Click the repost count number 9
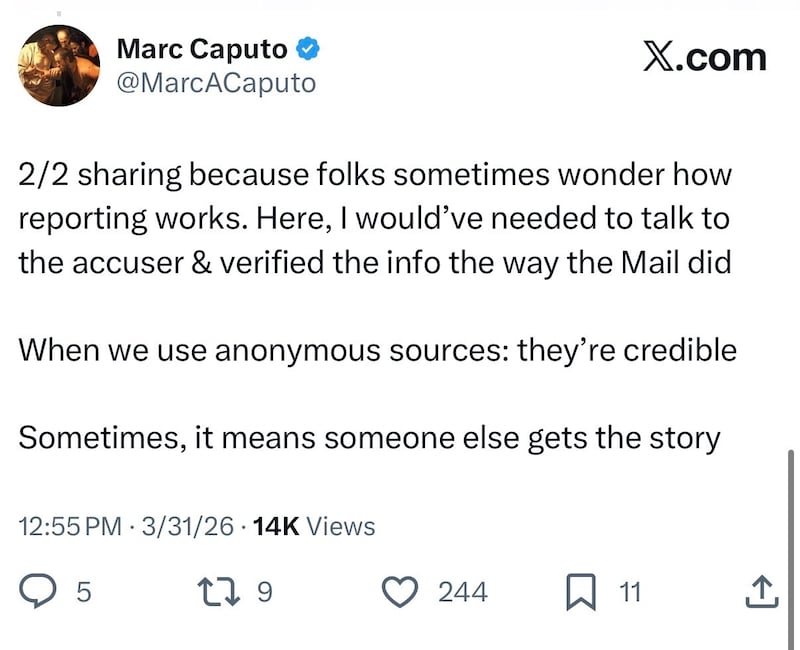Image resolution: width=800 pixels, height=650 pixels. pyautogui.click(x=264, y=593)
